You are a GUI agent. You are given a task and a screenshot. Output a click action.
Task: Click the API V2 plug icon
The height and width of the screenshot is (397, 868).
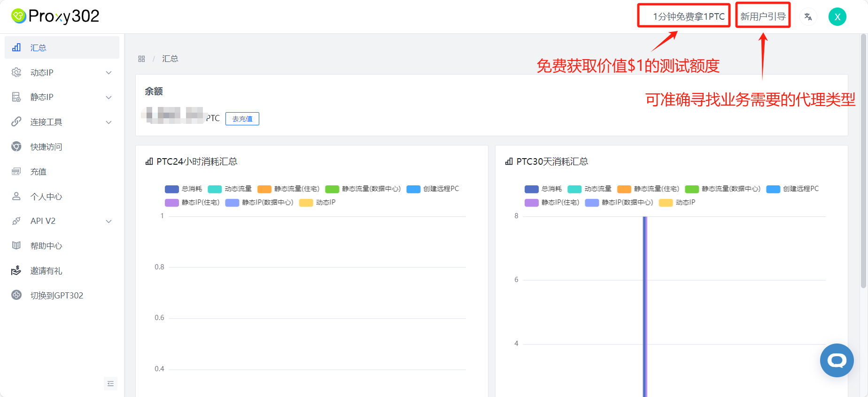point(16,221)
